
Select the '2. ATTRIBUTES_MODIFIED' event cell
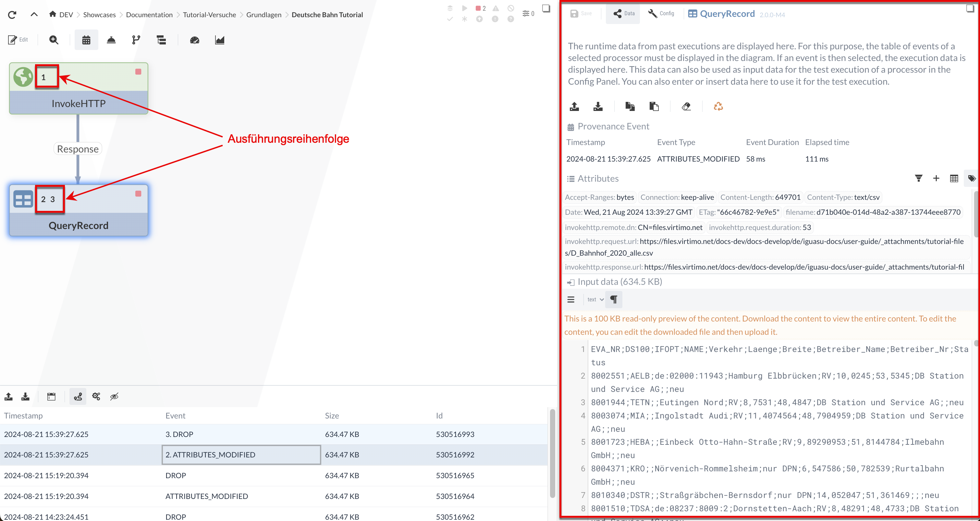tap(241, 455)
